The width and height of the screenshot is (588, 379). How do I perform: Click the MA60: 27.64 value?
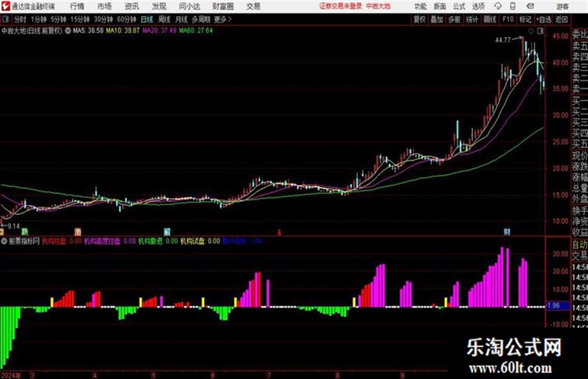(196, 30)
